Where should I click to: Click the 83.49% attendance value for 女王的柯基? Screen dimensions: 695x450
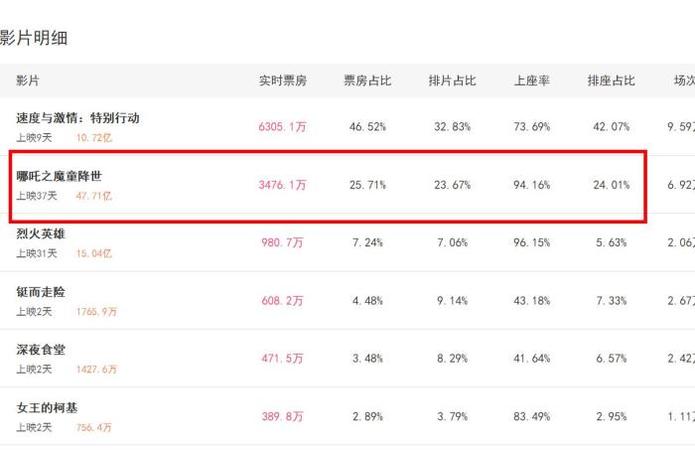pos(532,416)
